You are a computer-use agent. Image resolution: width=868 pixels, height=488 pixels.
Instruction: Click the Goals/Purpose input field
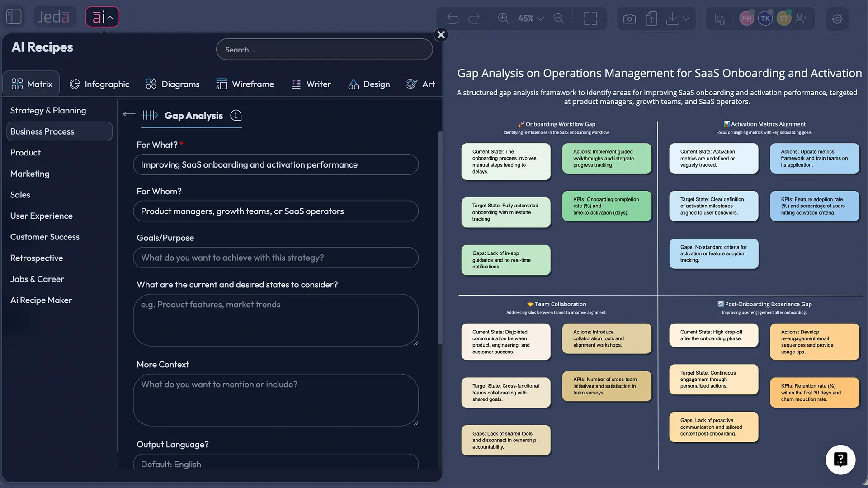(276, 258)
